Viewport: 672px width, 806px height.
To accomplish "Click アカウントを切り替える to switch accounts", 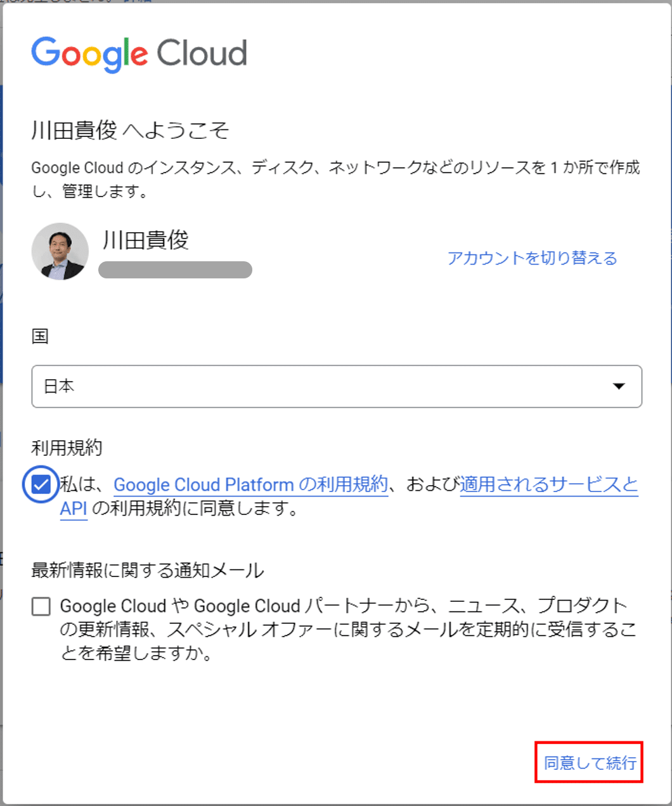I will tap(532, 258).
